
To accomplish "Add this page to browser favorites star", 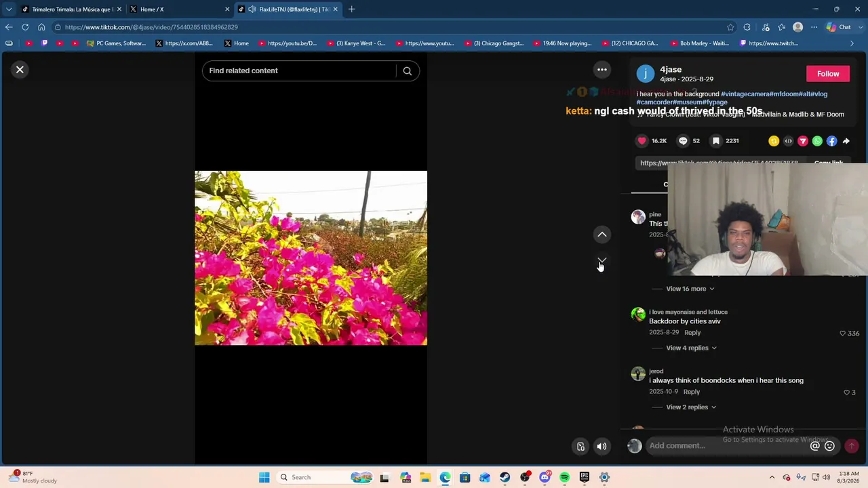I will coord(730,27).
